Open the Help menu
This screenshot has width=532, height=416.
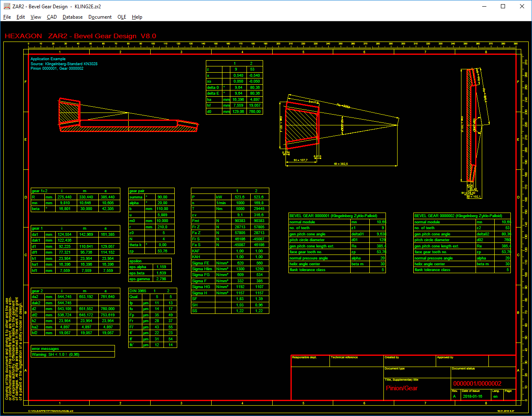coord(137,17)
